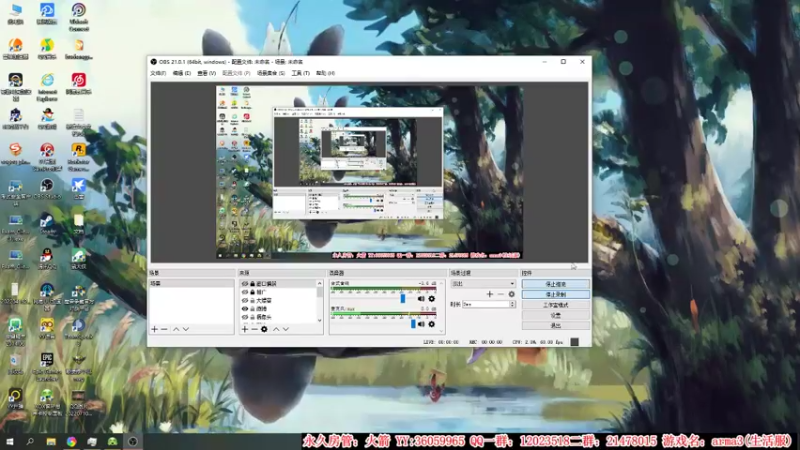The width and height of the screenshot is (800, 450).
Task: Open OBS 设置 settings button
Action: pyautogui.click(x=556, y=315)
